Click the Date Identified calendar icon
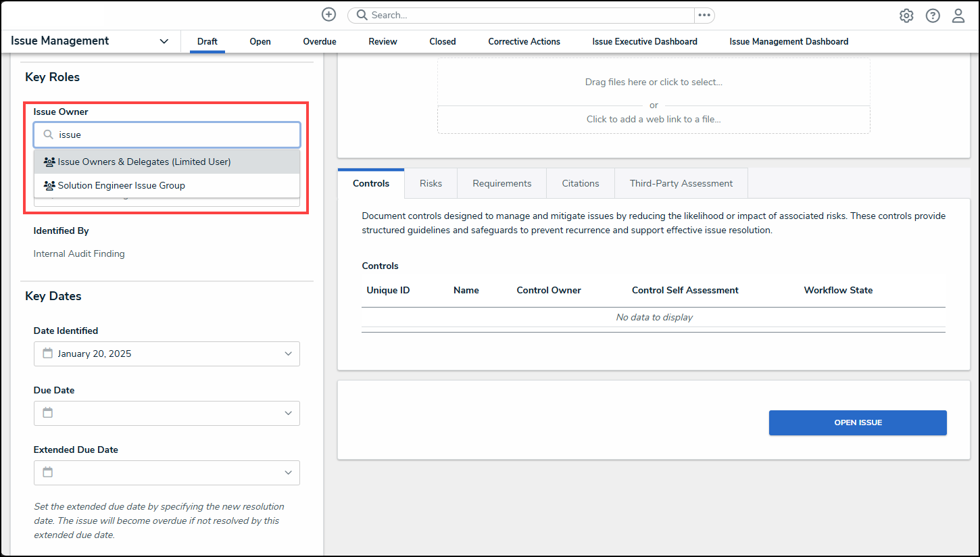Screen dimensions: 980x557 point(48,354)
